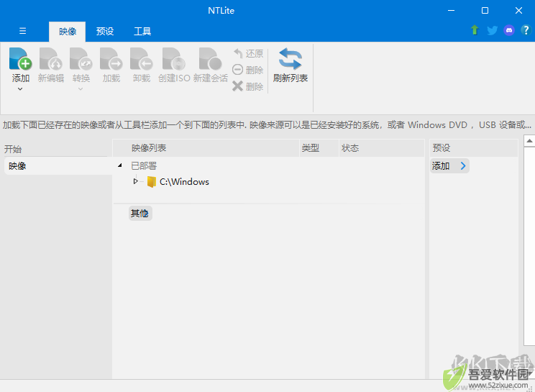Switch to the 映像 tab
This screenshot has width=535, height=392.
[67, 32]
